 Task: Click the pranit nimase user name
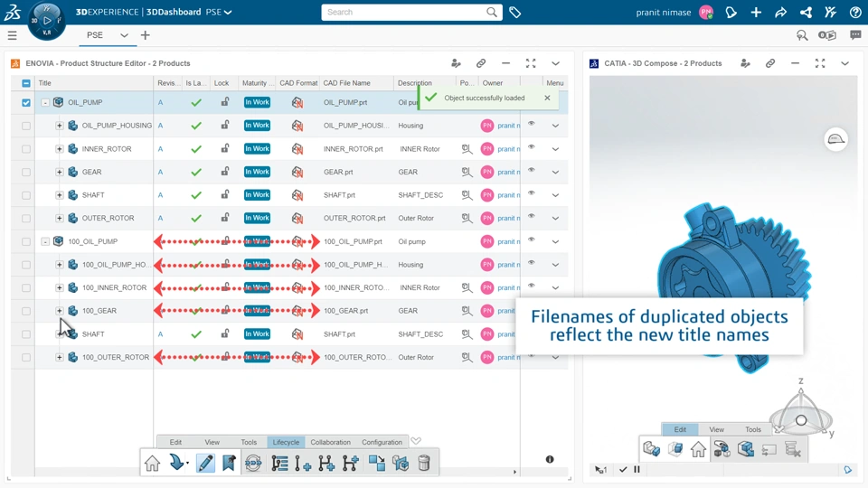(663, 12)
